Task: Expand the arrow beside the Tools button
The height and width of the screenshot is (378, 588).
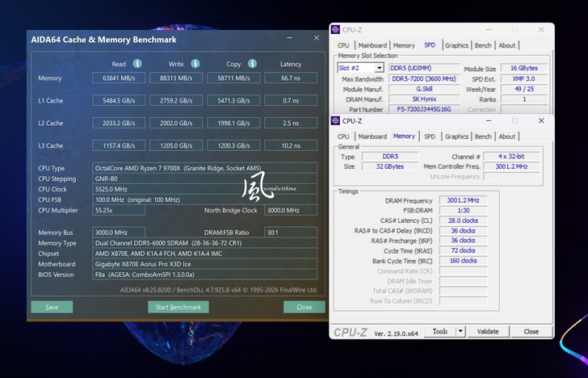Action: [x=460, y=331]
